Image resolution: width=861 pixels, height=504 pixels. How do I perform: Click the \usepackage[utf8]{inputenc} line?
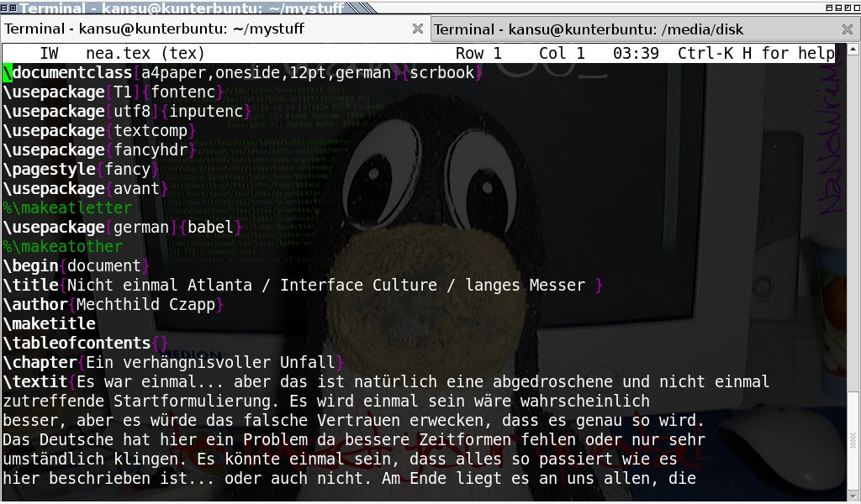click(127, 112)
